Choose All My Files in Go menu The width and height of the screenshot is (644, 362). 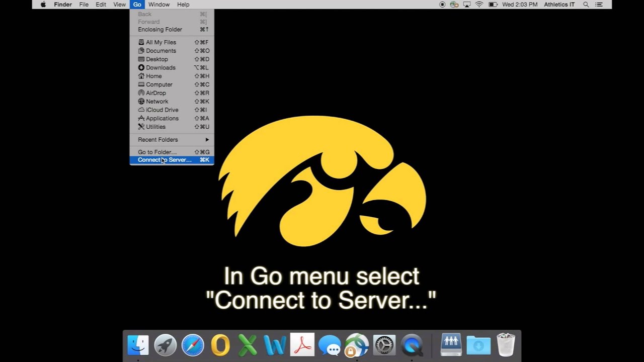[172, 42]
